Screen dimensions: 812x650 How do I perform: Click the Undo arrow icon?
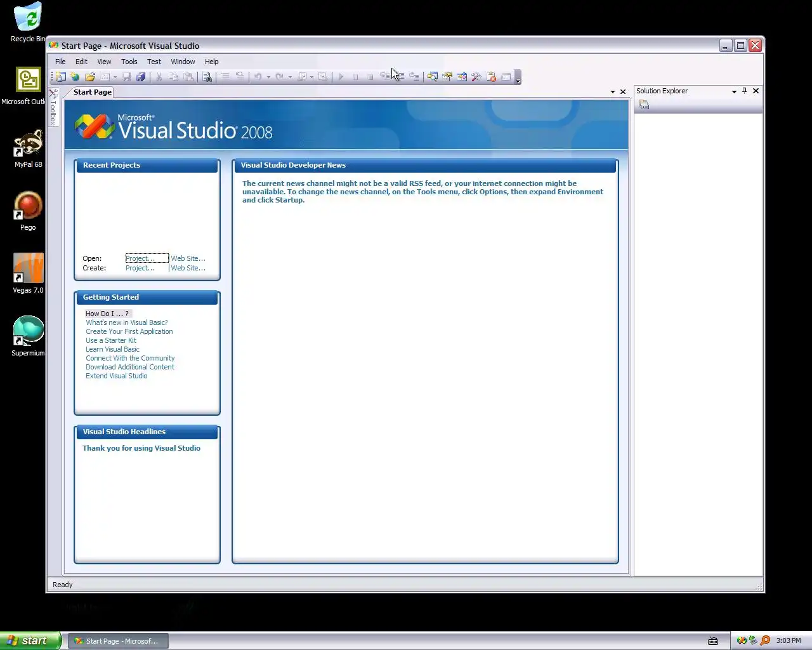pos(258,77)
